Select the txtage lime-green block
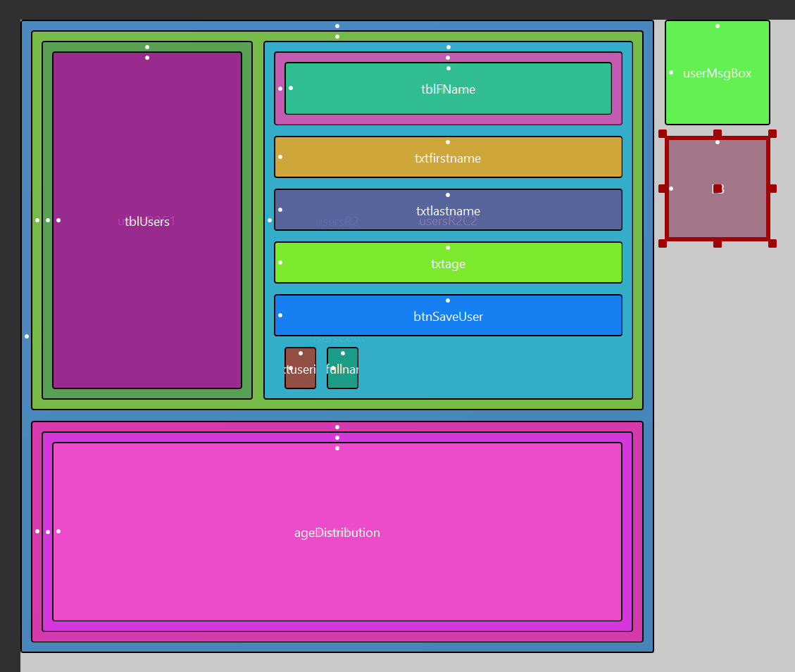This screenshot has height=672, width=795. [x=449, y=262]
